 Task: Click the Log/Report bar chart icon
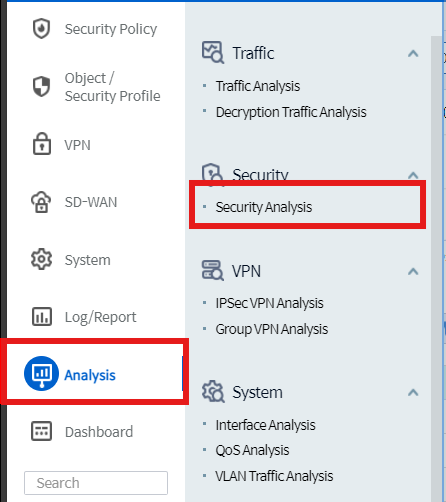pyautogui.click(x=42, y=316)
